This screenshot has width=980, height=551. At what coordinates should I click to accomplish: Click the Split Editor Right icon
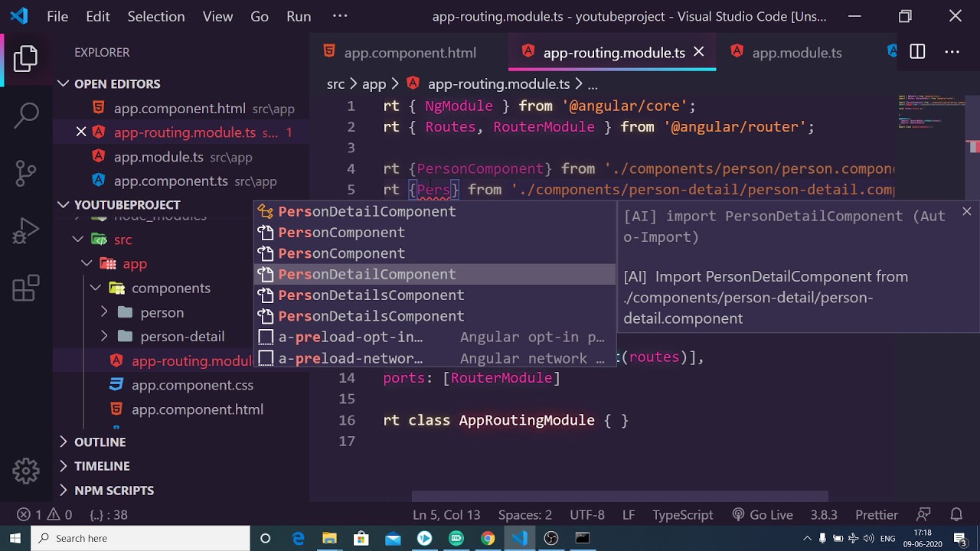917,52
